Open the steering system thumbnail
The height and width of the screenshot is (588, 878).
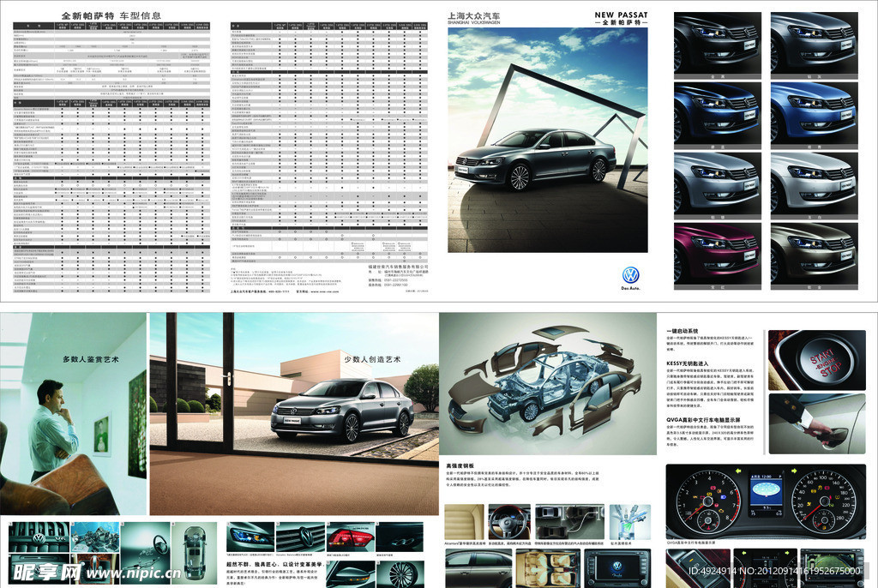[145, 553]
